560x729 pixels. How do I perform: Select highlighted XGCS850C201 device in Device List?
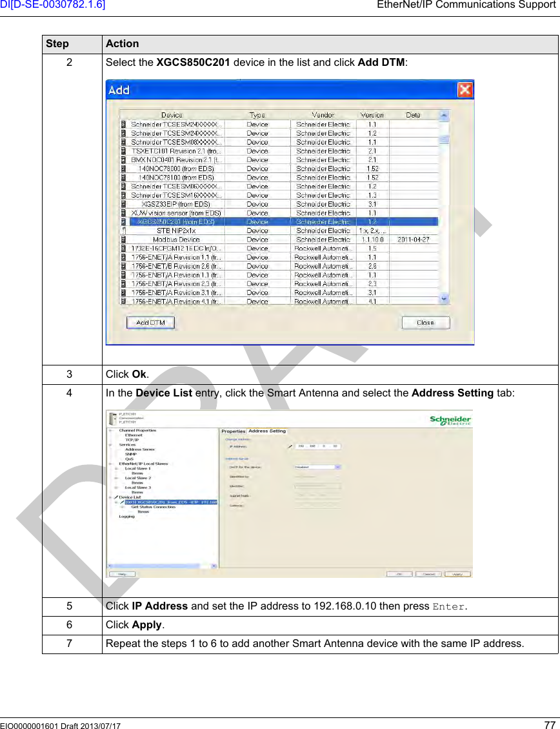click(171, 502)
